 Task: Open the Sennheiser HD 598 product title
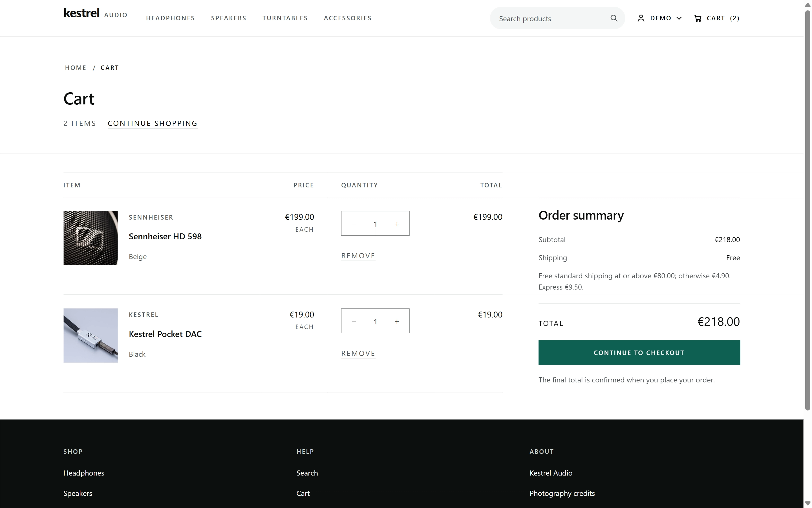coord(165,237)
